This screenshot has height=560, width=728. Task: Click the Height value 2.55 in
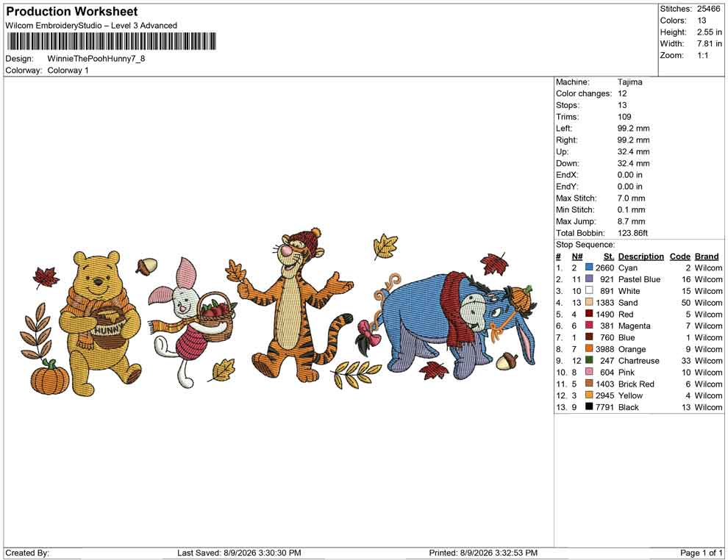[x=709, y=32]
